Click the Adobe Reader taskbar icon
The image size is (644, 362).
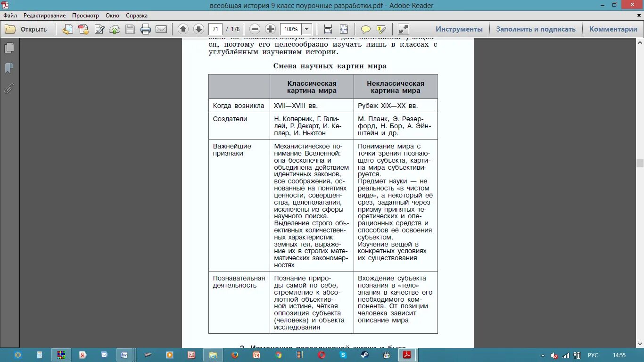click(x=406, y=355)
